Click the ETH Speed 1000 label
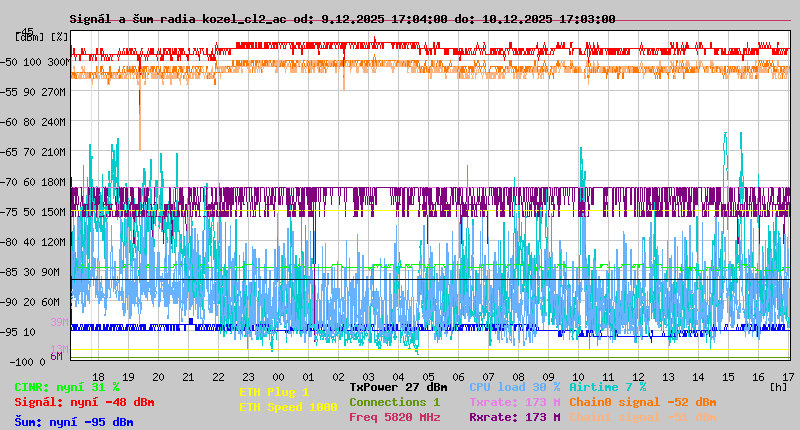800x430 pixels. pyautogui.click(x=288, y=407)
